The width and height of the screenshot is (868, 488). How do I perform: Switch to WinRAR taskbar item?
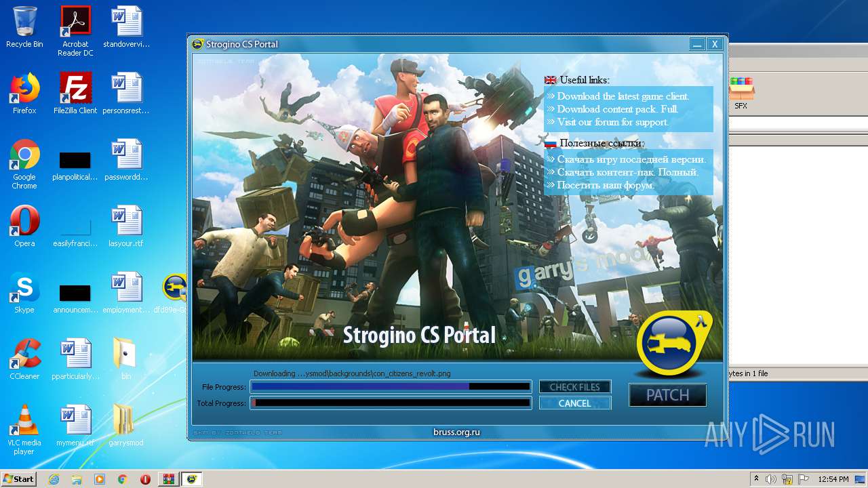click(x=168, y=479)
